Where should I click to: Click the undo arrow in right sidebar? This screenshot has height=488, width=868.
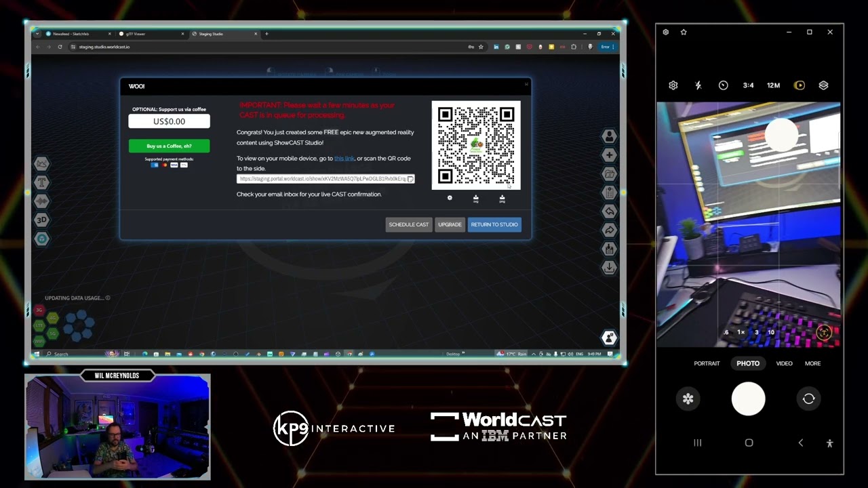click(x=609, y=211)
